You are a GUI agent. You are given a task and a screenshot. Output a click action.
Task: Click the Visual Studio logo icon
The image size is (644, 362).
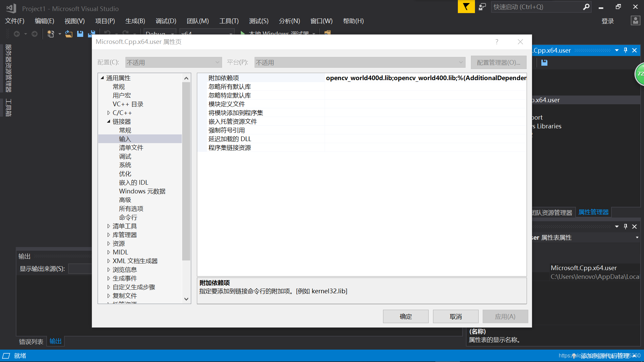tap(11, 8)
